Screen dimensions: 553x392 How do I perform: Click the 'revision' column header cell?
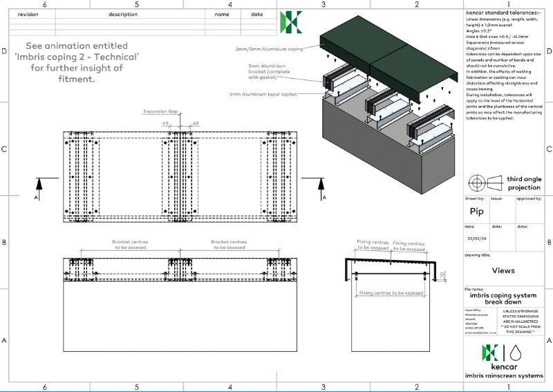pyautogui.click(x=28, y=14)
